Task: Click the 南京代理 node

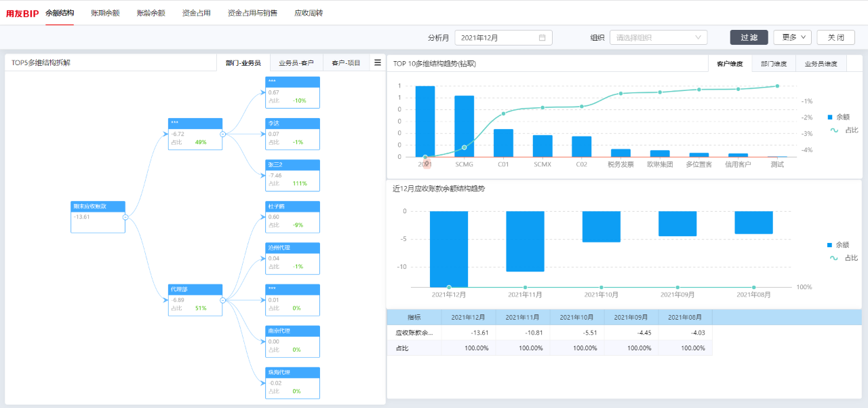Action: coord(292,341)
